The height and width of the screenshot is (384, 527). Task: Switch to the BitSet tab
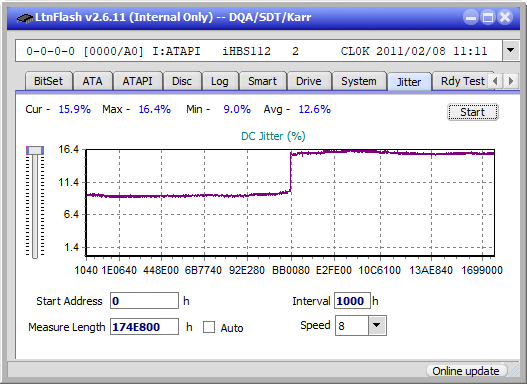click(x=48, y=81)
